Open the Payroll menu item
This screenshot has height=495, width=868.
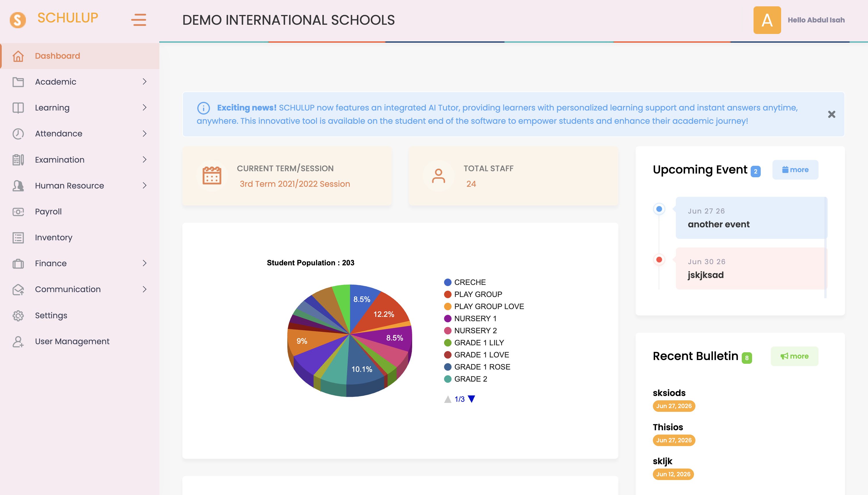point(79,212)
